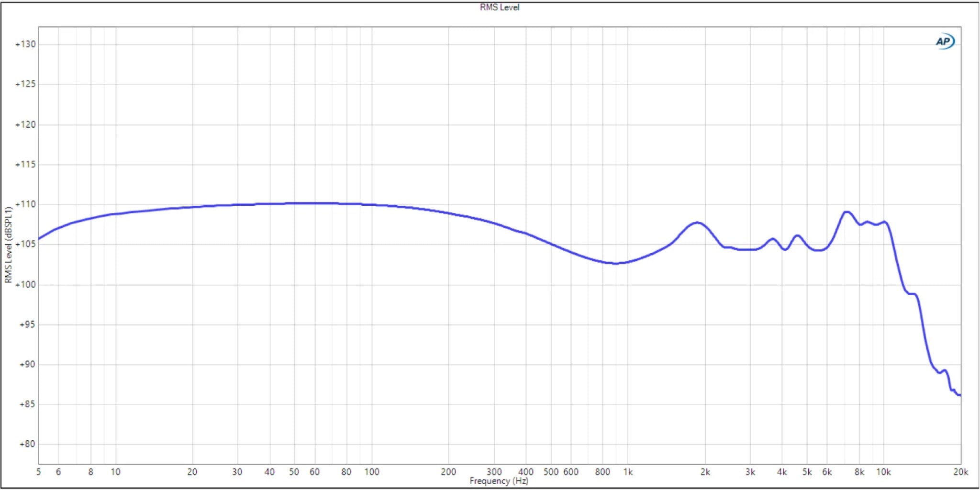Click the '500' frequency tick label
Screen dimensions: 980x490
coord(551,472)
